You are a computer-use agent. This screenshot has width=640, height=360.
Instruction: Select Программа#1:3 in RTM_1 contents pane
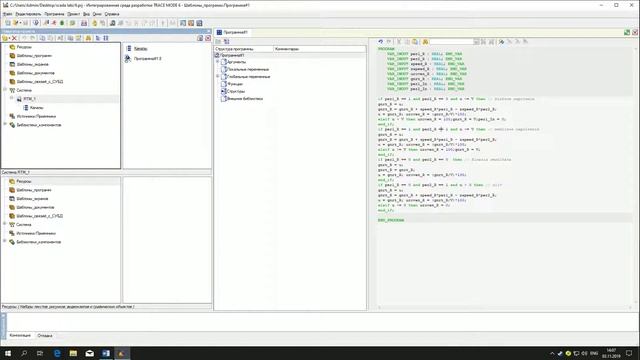click(x=147, y=59)
